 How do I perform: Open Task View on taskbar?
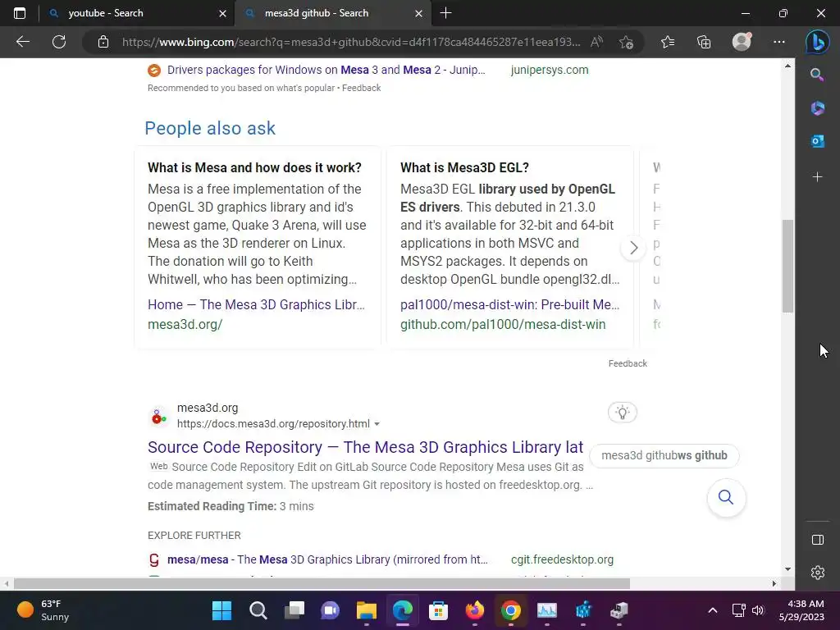click(294, 610)
